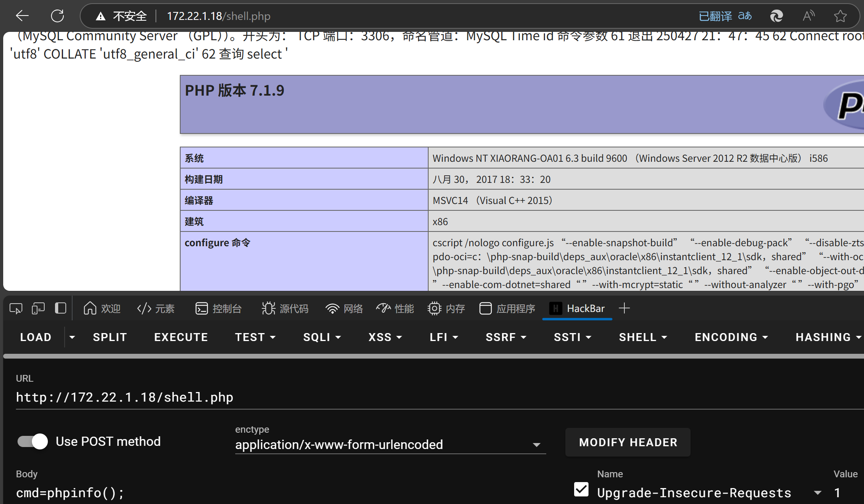Image resolution: width=864 pixels, height=504 pixels.
Task: Reload the shell.php page
Action: pyautogui.click(x=57, y=16)
